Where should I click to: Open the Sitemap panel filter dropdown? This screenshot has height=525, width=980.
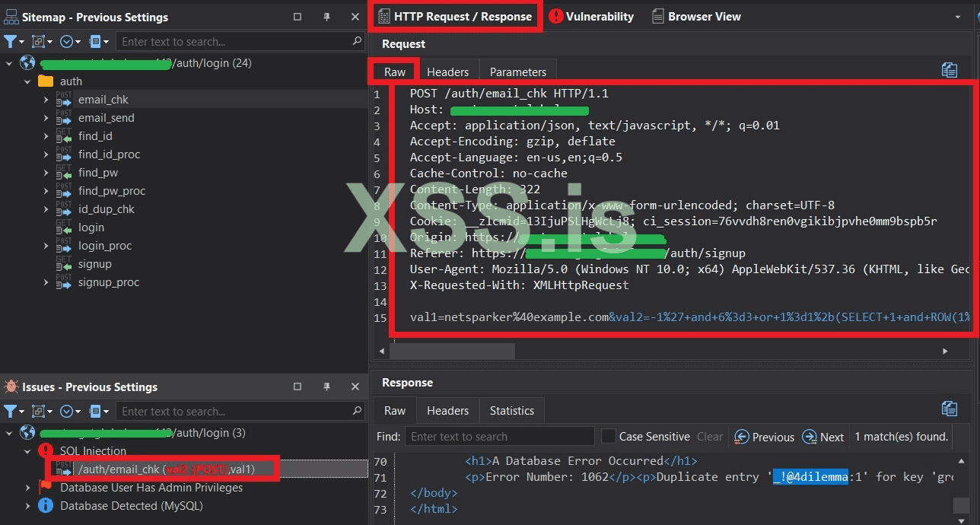[14, 42]
